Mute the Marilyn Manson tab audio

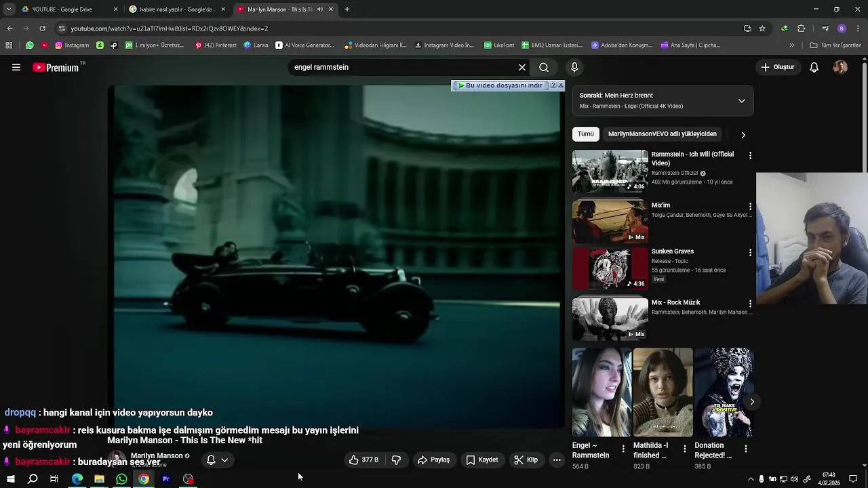point(320,9)
